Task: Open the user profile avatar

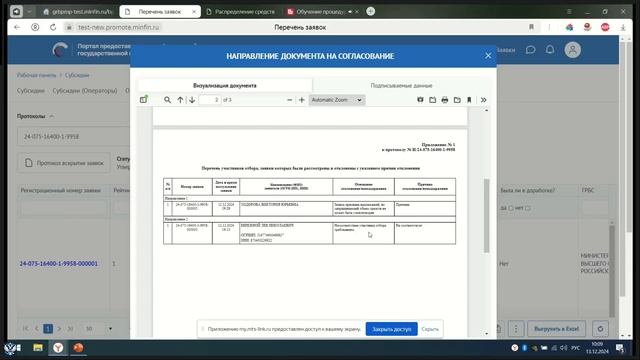Action: point(573,50)
